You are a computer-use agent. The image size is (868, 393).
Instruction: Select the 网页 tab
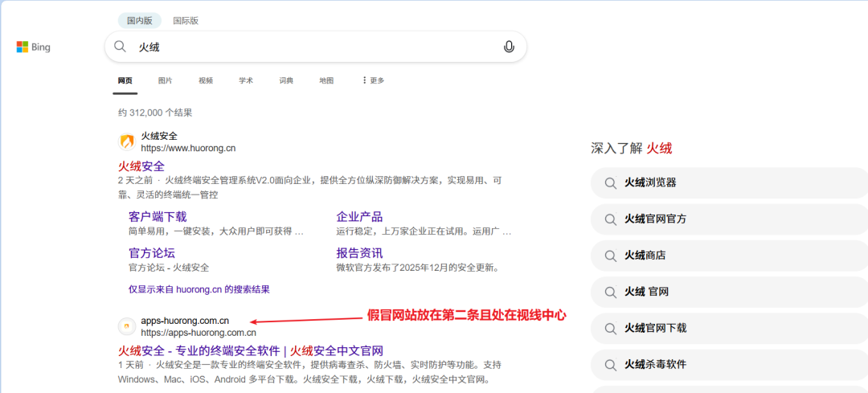pyautogui.click(x=125, y=80)
